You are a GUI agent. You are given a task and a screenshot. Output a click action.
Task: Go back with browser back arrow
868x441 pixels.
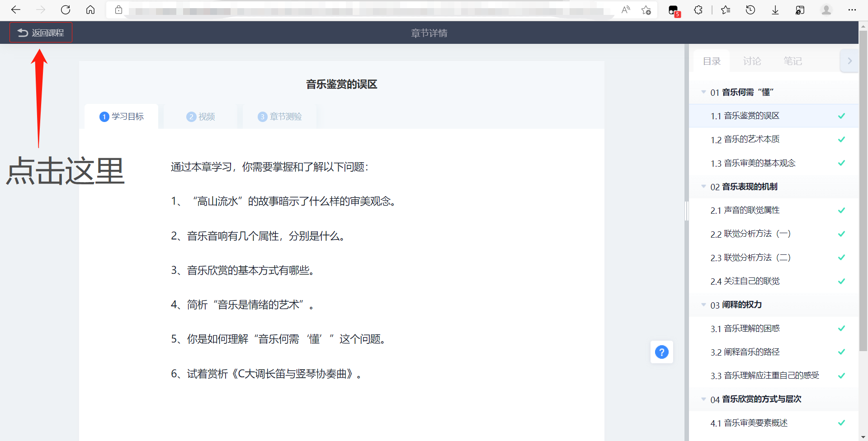tap(16, 9)
